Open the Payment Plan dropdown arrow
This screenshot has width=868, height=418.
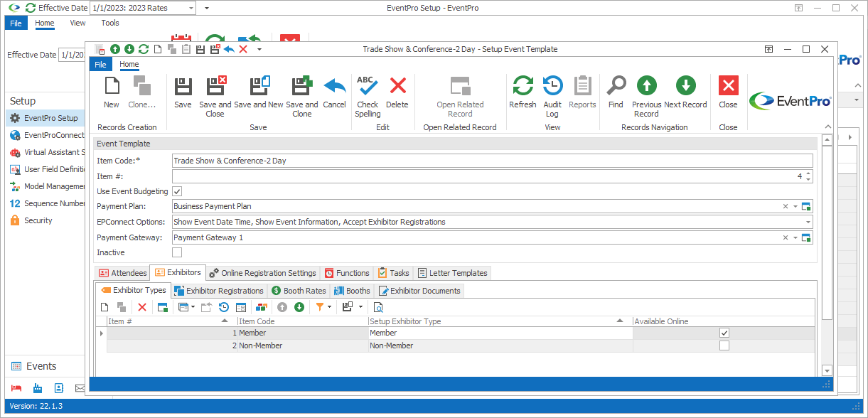coord(795,206)
